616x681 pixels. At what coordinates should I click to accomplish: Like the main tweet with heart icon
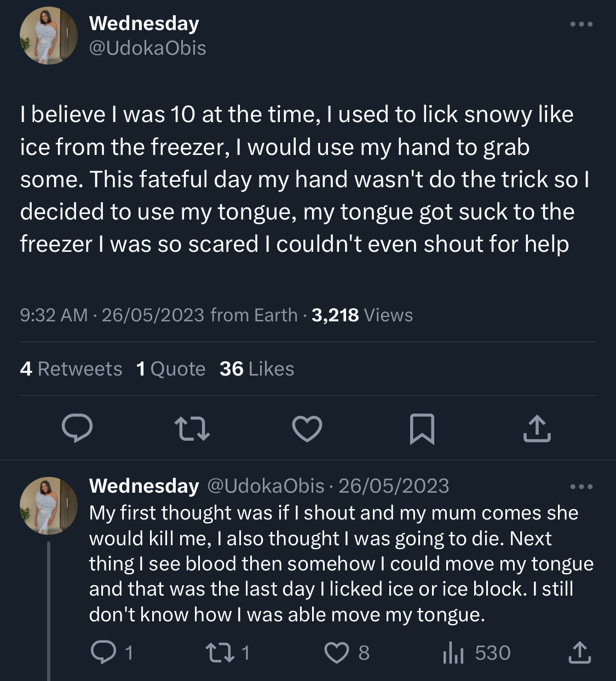tap(307, 429)
